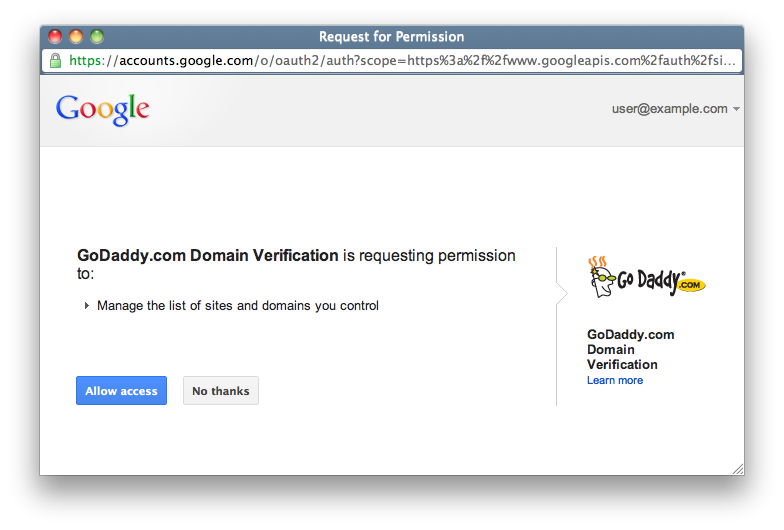The image size is (784, 530).
Task: Click the Go Daddy logo image
Action: [647, 279]
